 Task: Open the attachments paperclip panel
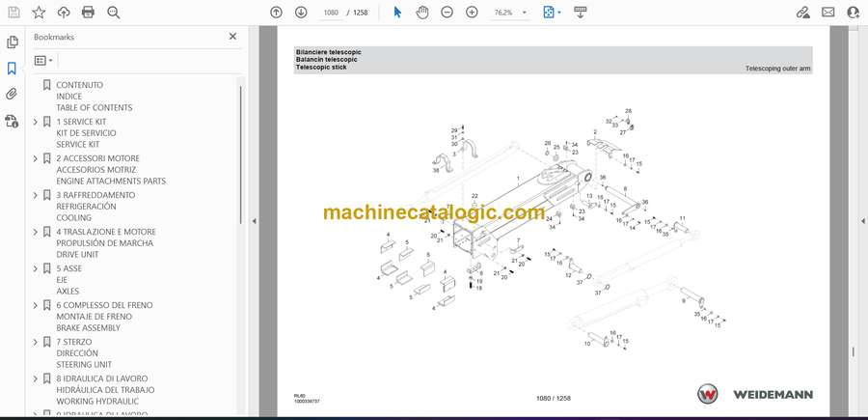tap(12, 95)
